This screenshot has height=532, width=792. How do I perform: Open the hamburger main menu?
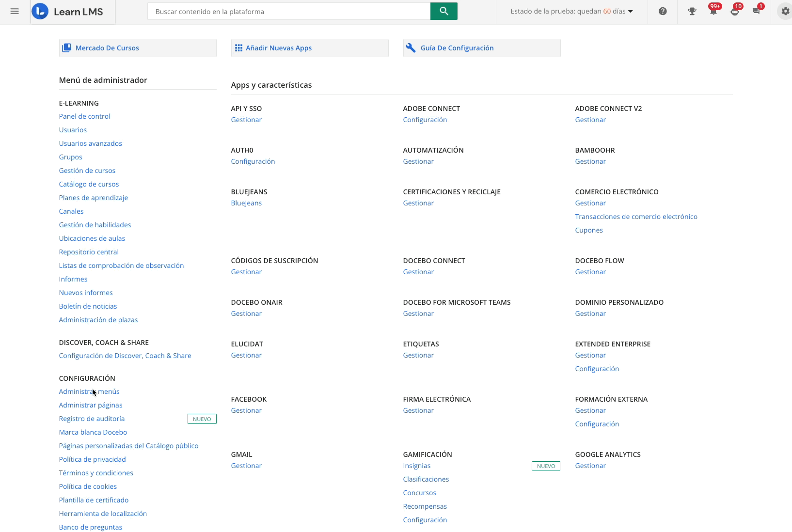pos(15,11)
